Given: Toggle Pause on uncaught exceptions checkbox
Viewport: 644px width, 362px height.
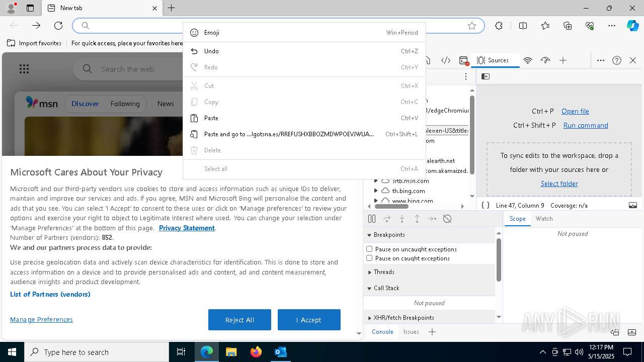Looking at the screenshot, I should click(x=369, y=249).
